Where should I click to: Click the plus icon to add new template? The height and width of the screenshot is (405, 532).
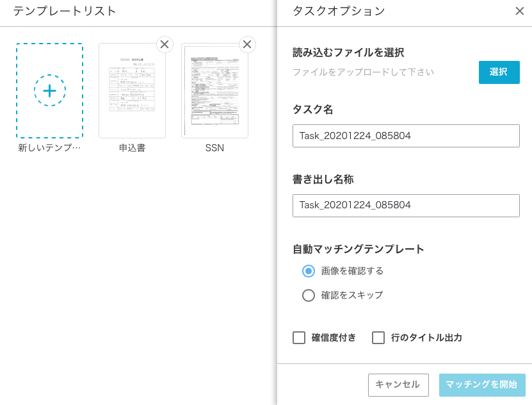[49, 90]
